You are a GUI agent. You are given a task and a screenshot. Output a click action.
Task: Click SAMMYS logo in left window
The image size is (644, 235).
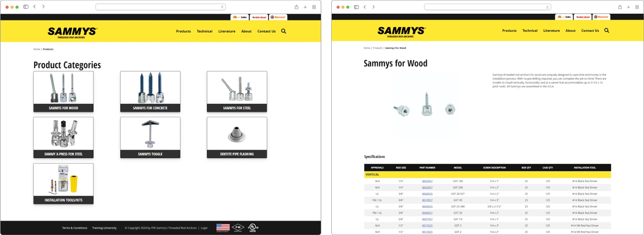coord(72,32)
